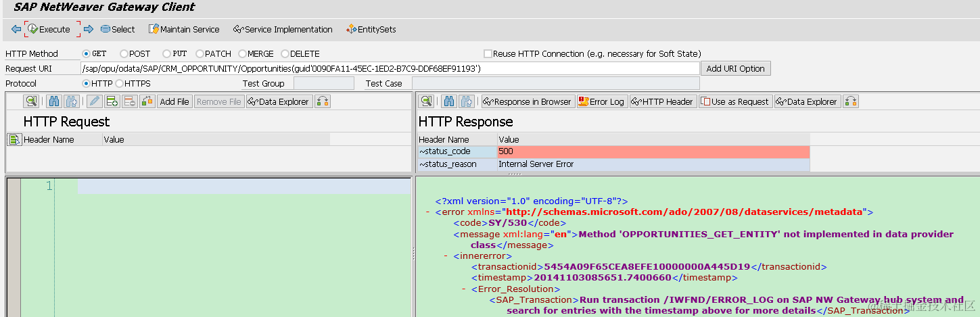
Task: Click Find Next binoculars in HTTP Response toolbar
Action: 467,101
